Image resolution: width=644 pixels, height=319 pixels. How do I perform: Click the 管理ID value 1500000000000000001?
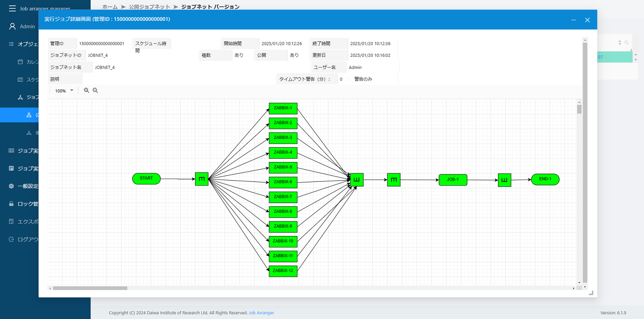(102, 43)
